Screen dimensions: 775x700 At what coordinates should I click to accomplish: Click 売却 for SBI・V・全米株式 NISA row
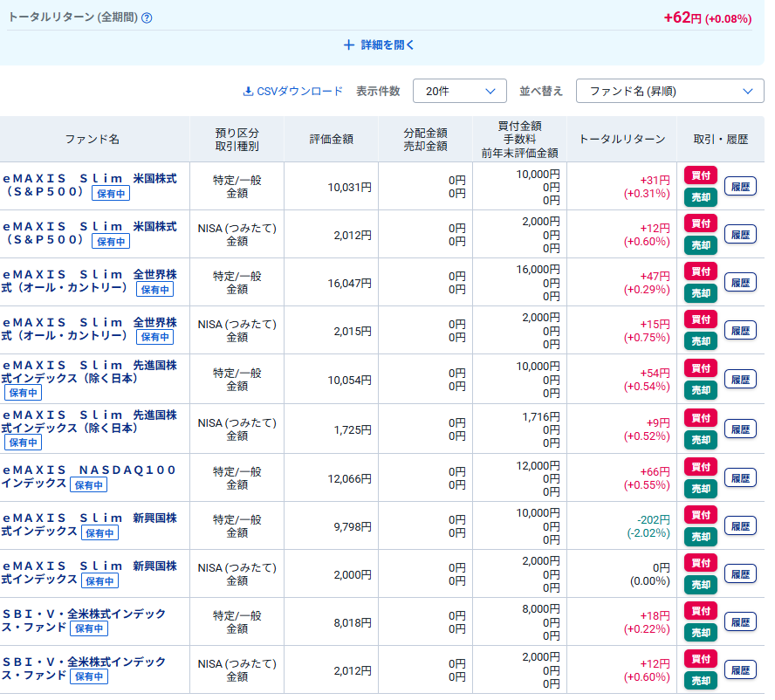pos(700,681)
